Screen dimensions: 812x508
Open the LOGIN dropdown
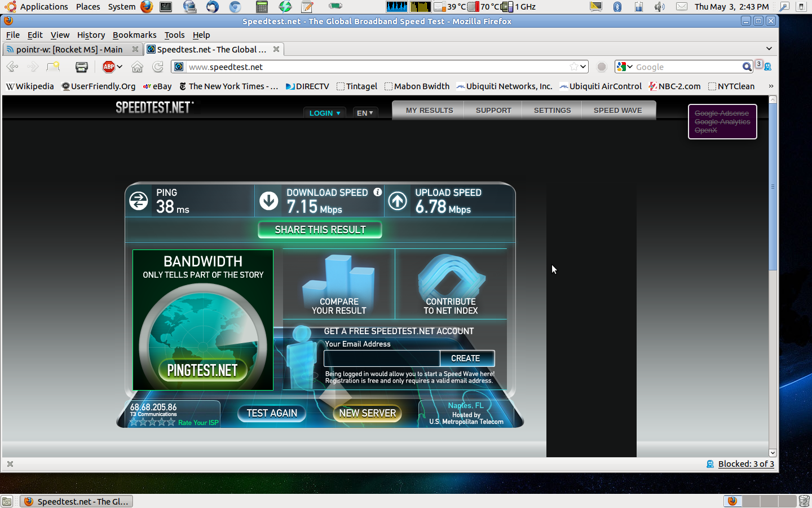[325, 113]
